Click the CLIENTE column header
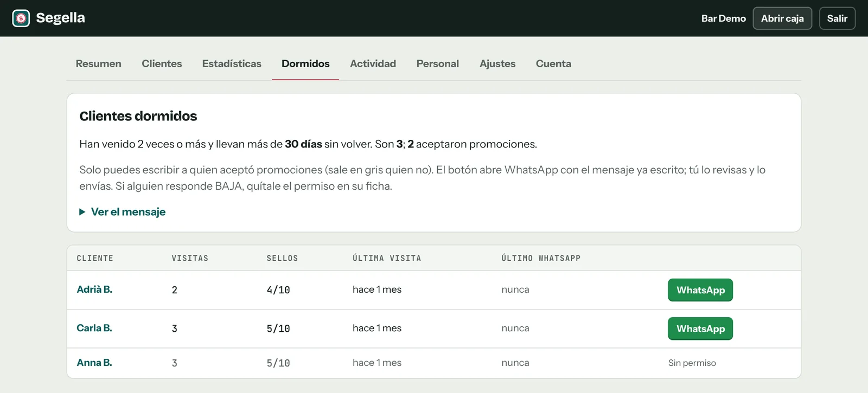Viewport: 868px width, 393px height. click(x=95, y=258)
